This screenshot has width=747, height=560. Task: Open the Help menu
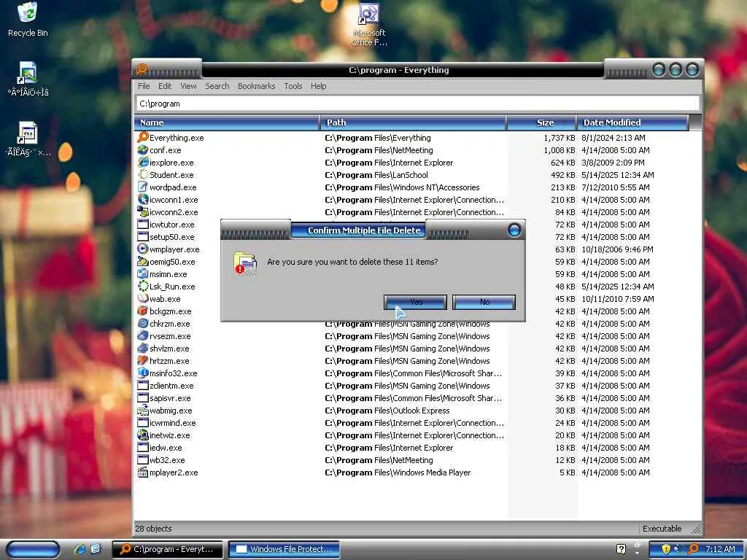318,86
